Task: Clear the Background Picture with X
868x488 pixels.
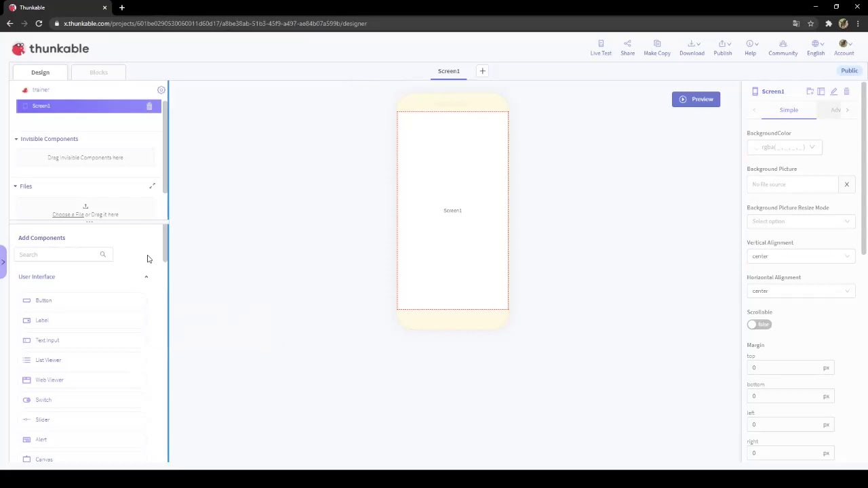Action: pyautogui.click(x=846, y=184)
